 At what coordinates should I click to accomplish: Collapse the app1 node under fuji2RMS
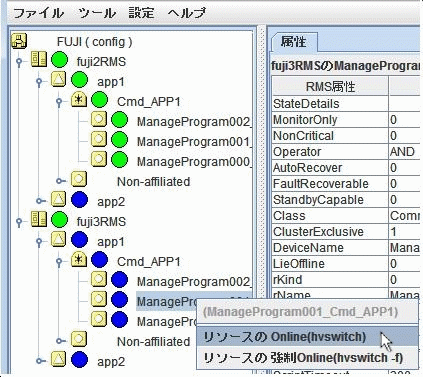click(39, 82)
